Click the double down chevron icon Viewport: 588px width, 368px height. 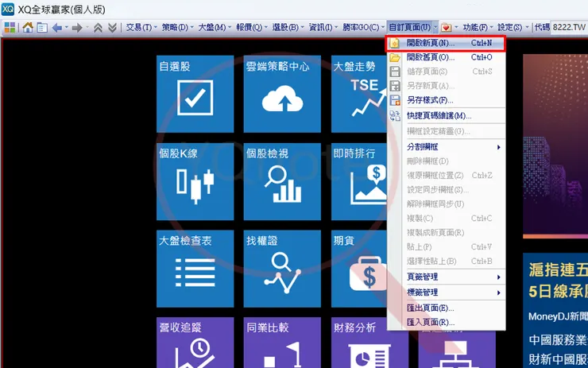coord(112,28)
